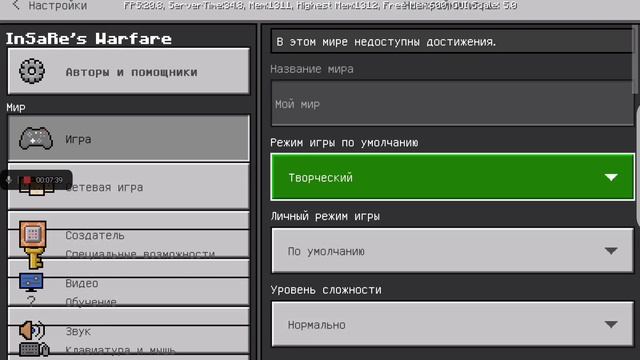Image resolution: width=640 pixels, height=360 pixels.
Task: Open the Нормально difficulty dropdown
Action: [452, 324]
